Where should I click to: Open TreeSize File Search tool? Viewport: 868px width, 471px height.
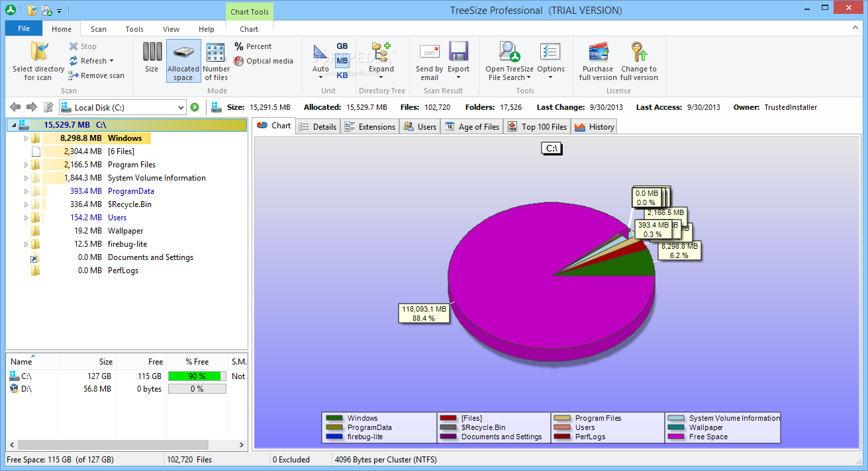pyautogui.click(x=508, y=52)
